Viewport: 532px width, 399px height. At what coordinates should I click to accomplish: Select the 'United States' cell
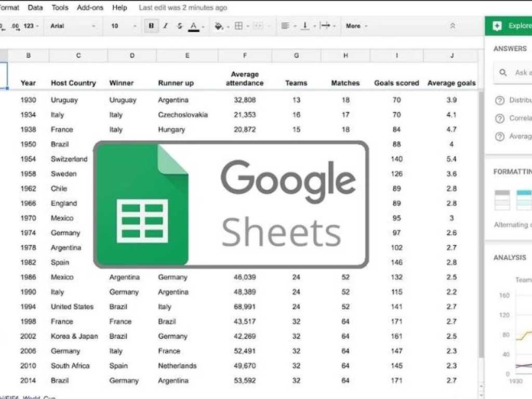[72, 307]
